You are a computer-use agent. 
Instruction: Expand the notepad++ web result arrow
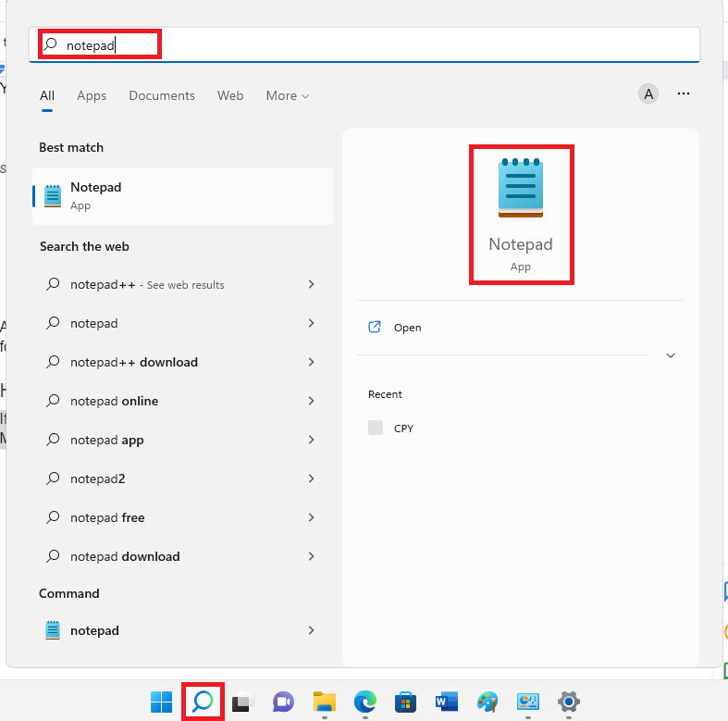[x=311, y=284]
